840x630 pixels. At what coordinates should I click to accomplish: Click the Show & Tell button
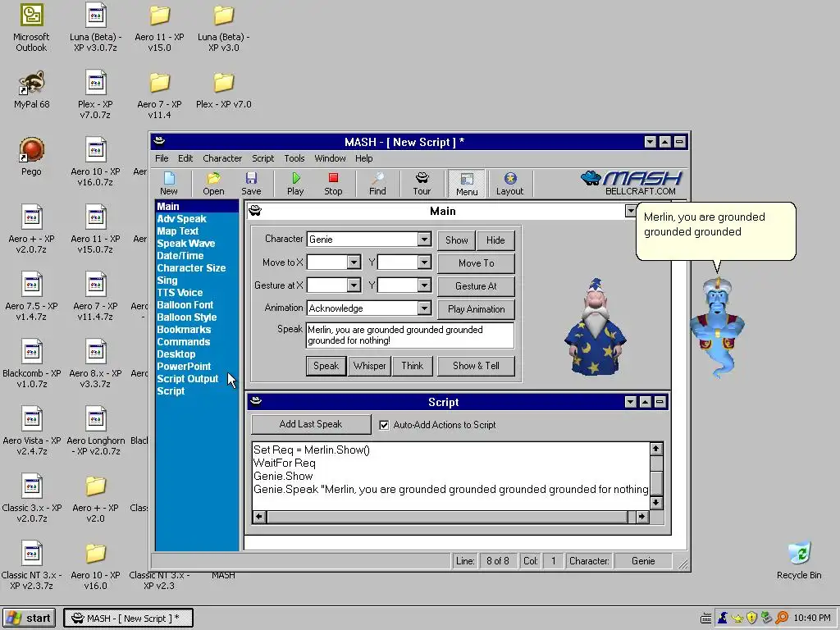click(x=477, y=366)
